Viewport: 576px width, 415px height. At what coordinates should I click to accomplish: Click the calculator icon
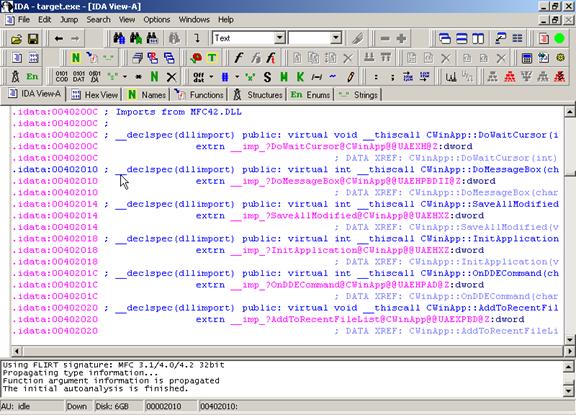pyautogui.click(x=526, y=58)
